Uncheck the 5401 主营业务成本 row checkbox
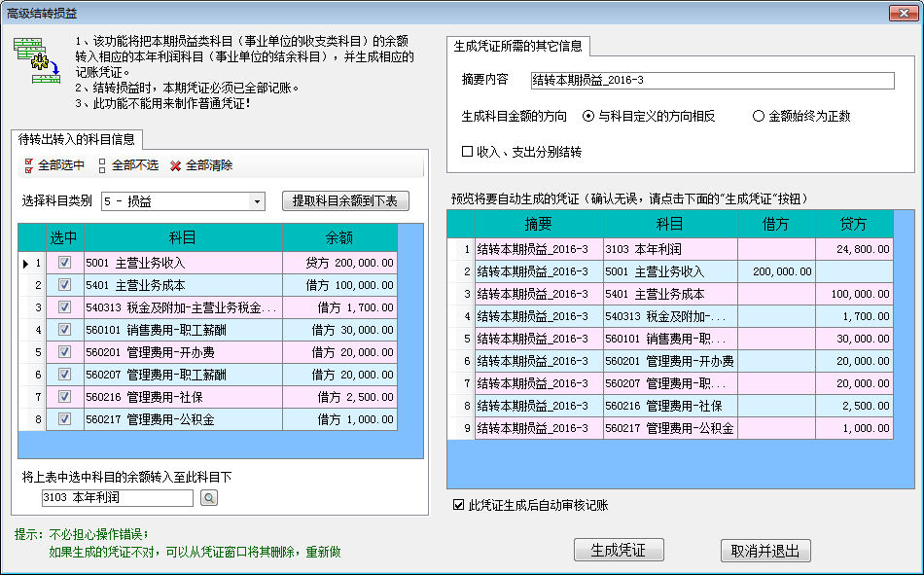This screenshot has height=575, width=924. point(65,285)
